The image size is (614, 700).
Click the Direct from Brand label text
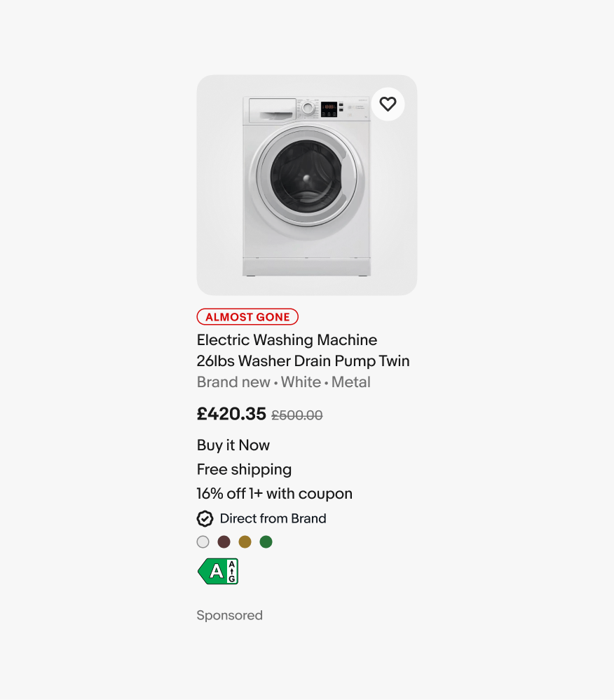point(273,518)
